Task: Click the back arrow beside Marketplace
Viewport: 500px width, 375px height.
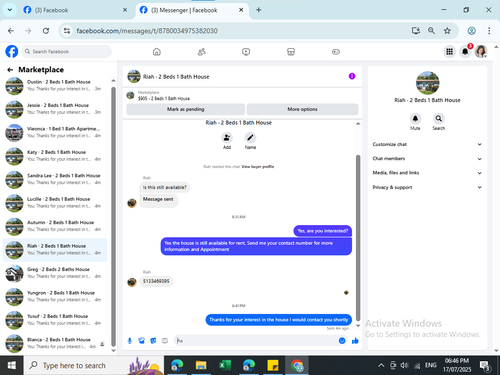Action: 10,70
